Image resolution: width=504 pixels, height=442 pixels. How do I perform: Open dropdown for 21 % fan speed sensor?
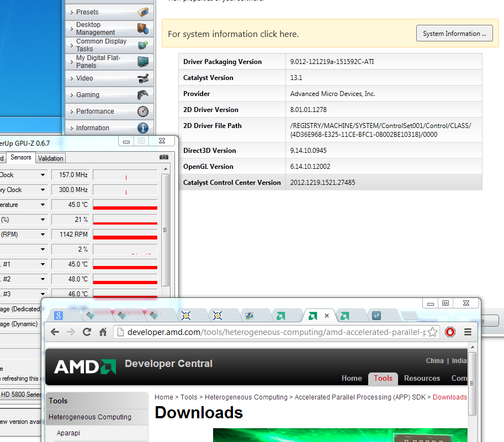pyautogui.click(x=43, y=220)
